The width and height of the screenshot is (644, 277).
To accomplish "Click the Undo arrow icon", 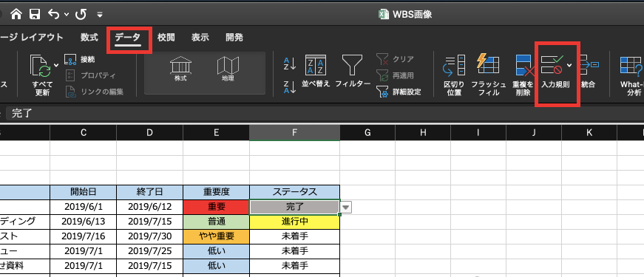I will click(54, 14).
